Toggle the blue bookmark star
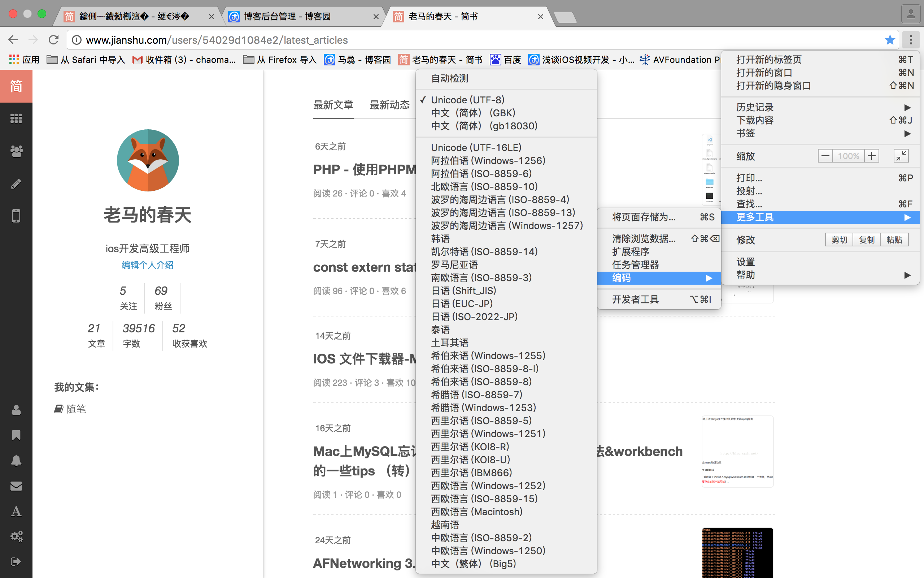This screenshot has height=578, width=924. pyautogui.click(x=890, y=40)
